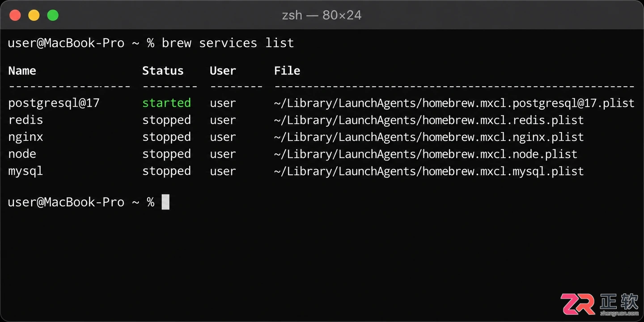Select the 'nginx' service name
Viewport: 644px width, 322px height.
coord(25,137)
